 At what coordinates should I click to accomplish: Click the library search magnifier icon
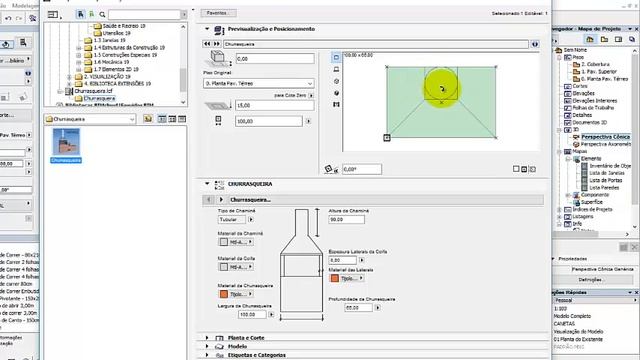(102, 15)
